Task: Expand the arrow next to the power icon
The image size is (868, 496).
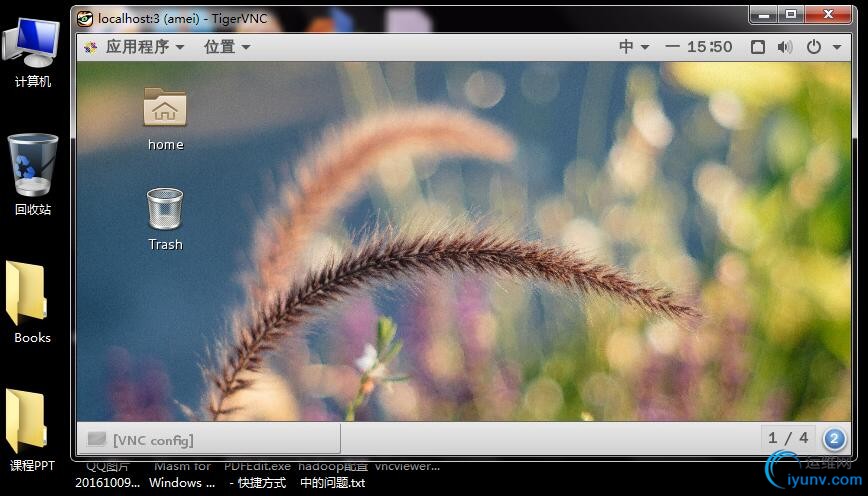Action: [837, 48]
